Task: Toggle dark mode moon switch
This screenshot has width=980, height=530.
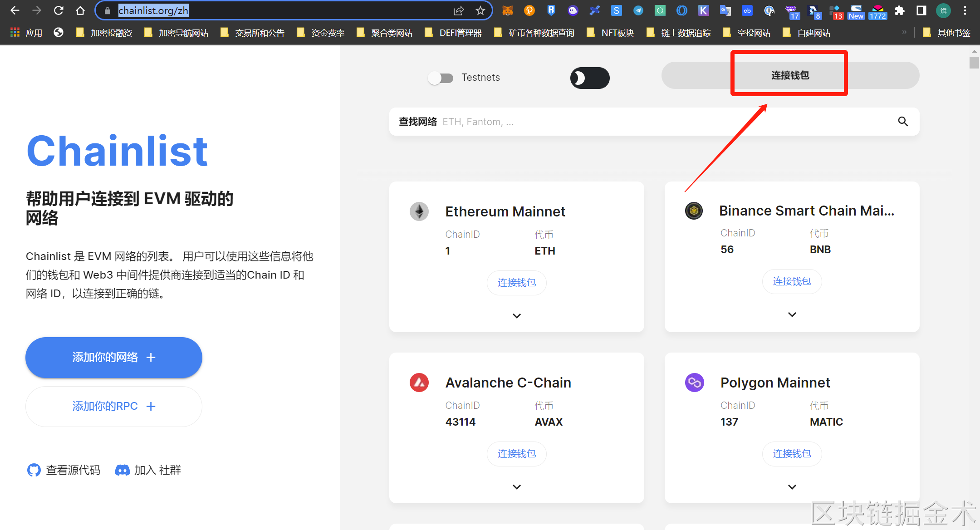Action: (x=589, y=78)
